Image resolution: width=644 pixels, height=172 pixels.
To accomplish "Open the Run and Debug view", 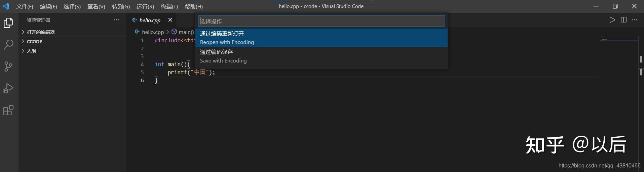I will click(x=8, y=88).
